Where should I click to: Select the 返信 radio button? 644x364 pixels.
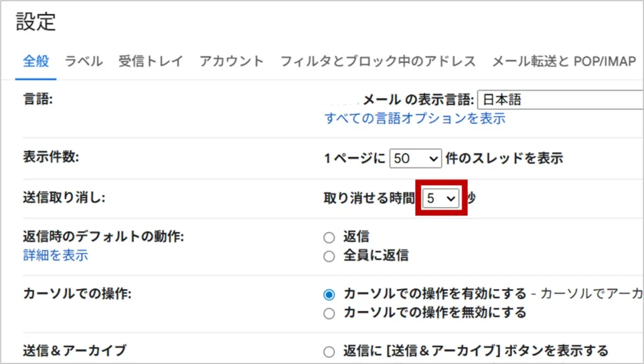(329, 237)
